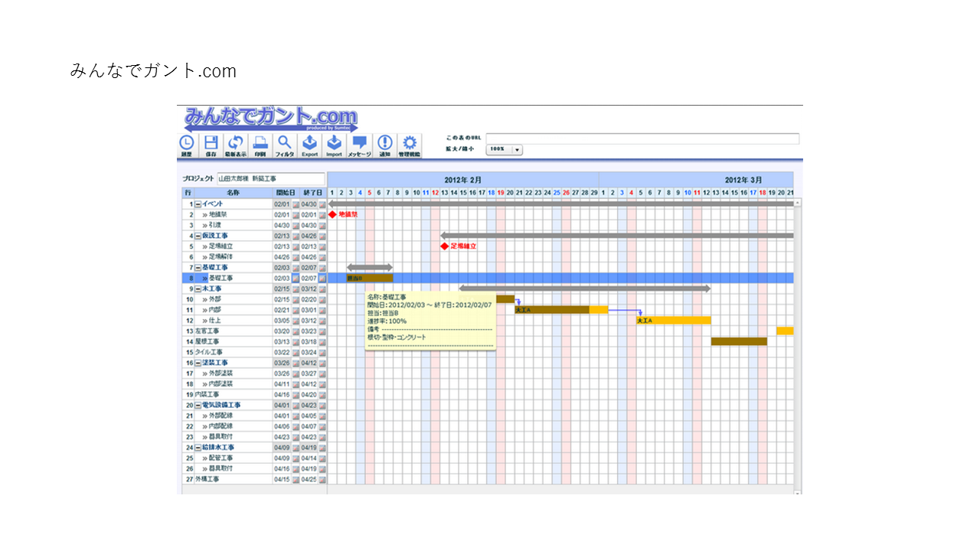Select the 仕上 yellow bar in row 12

(673, 321)
